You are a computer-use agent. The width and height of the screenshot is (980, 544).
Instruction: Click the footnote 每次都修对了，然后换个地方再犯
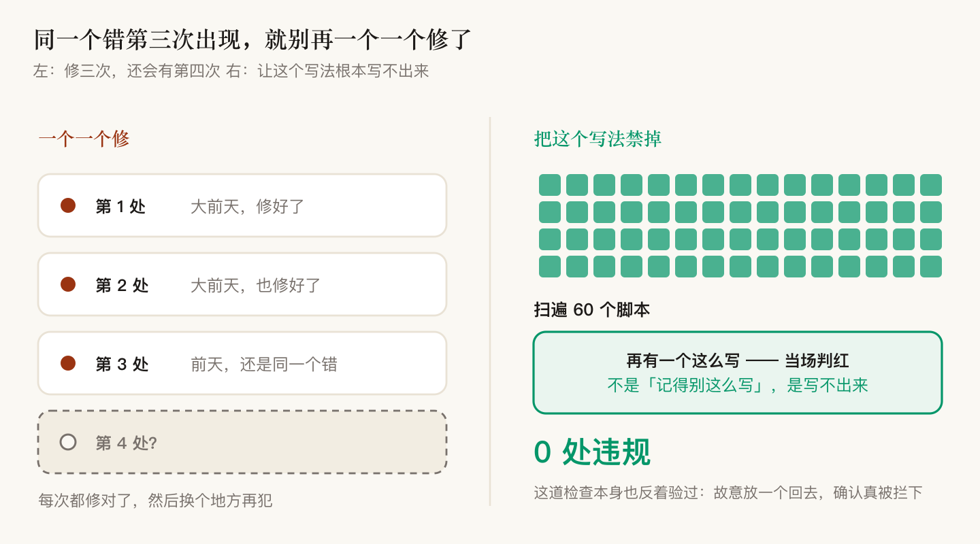click(155, 501)
